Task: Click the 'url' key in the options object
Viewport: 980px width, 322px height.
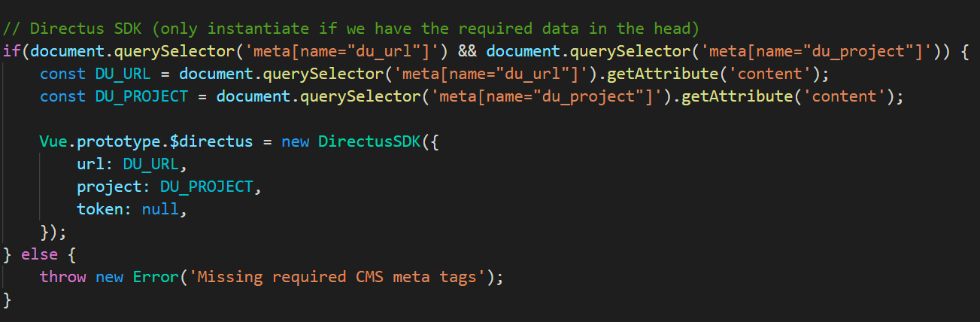Action: (x=90, y=164)
